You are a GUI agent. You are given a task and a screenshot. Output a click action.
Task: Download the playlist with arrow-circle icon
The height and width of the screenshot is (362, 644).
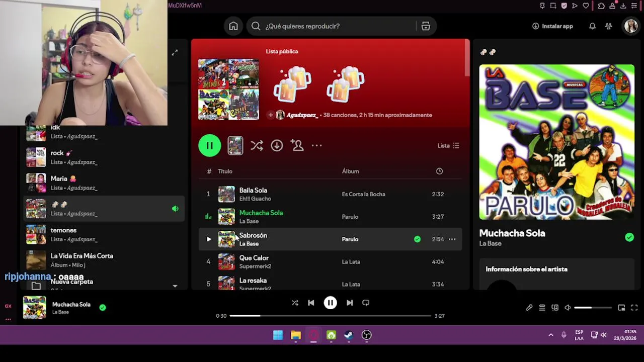coord(277,146)
